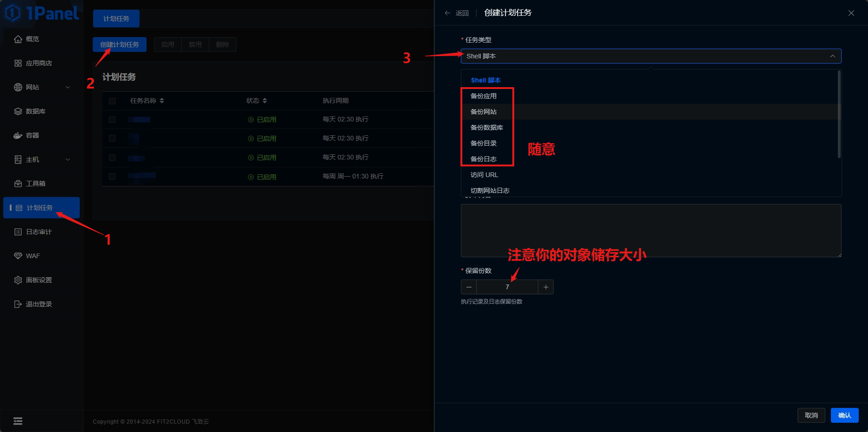Expand the 网站 sidebar submenu chevron
Image resolution: width=868 pixels, height=432 pixels.
tap(68, 88)
